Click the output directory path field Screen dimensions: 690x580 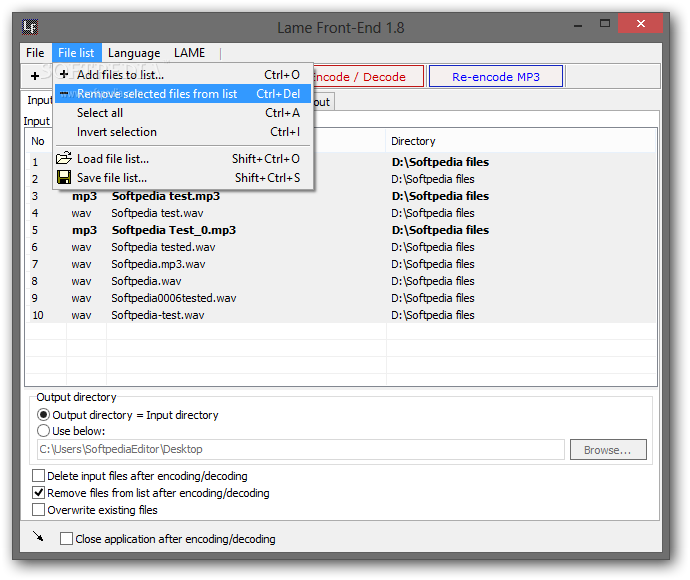tap(301, 449)
